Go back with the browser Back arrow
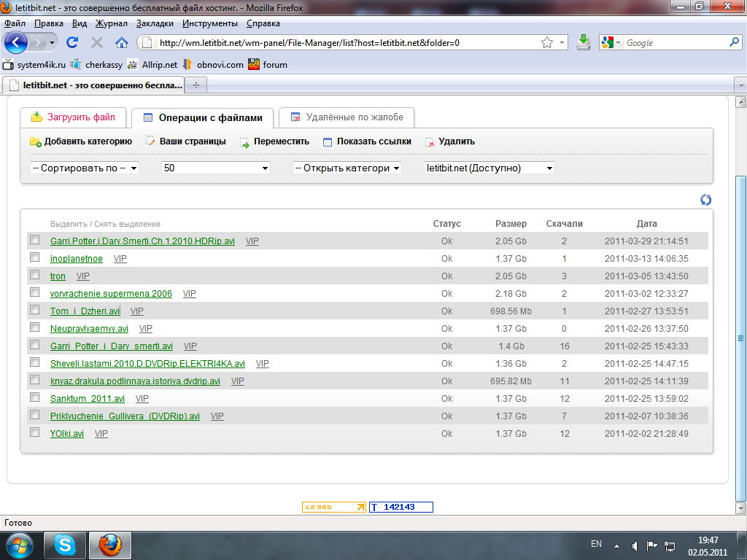Image resolution: width=747 pixels, height=560 pixels. click(16, 42)
